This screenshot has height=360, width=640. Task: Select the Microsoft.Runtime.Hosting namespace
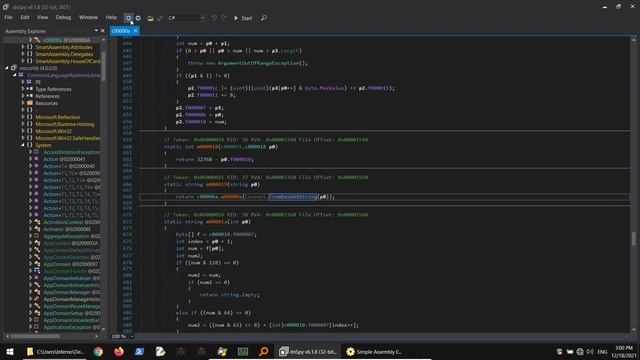64,124
